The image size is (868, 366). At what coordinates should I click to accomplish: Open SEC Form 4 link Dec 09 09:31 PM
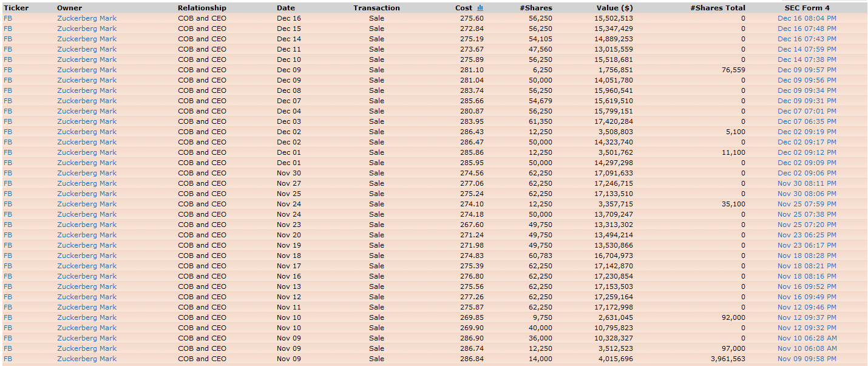[807, 101]
